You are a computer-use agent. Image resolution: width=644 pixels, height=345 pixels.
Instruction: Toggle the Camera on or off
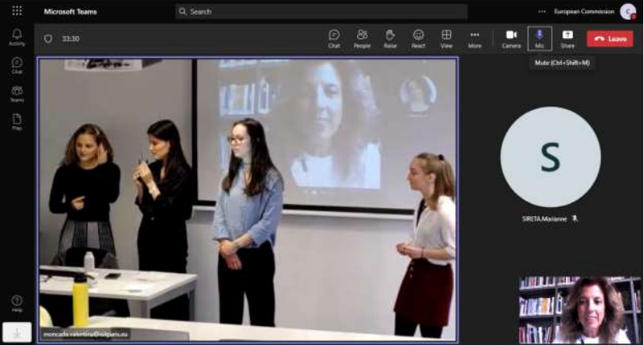[x=511, y=38]
